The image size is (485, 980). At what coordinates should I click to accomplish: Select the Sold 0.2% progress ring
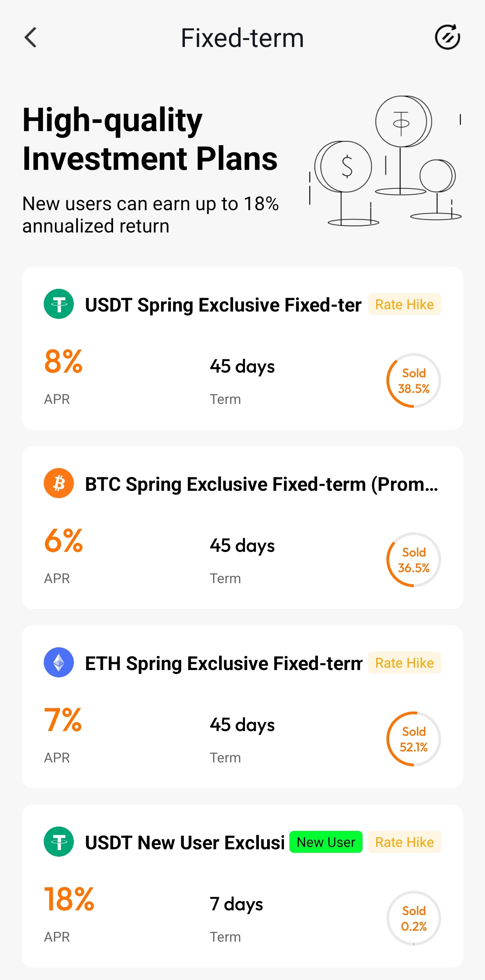click(413, 918)
